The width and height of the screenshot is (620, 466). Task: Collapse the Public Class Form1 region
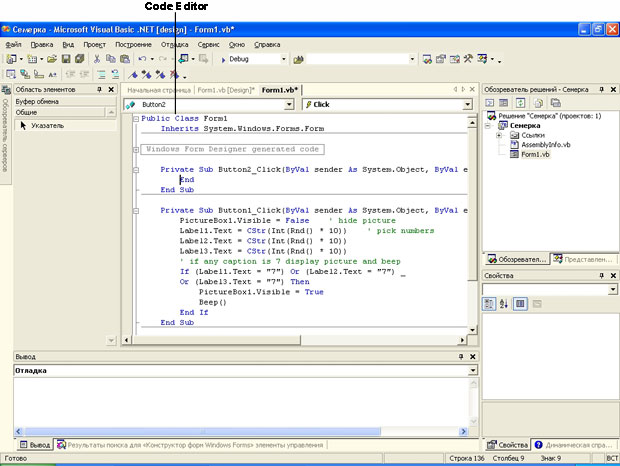136,119
